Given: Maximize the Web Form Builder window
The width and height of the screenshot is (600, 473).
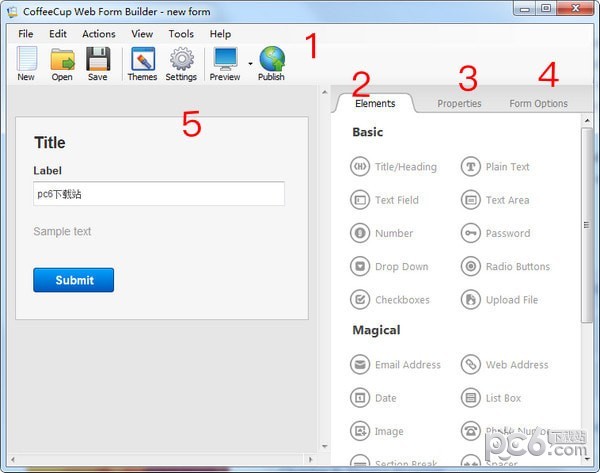Looking at the screenshot, I should point(546,8).
